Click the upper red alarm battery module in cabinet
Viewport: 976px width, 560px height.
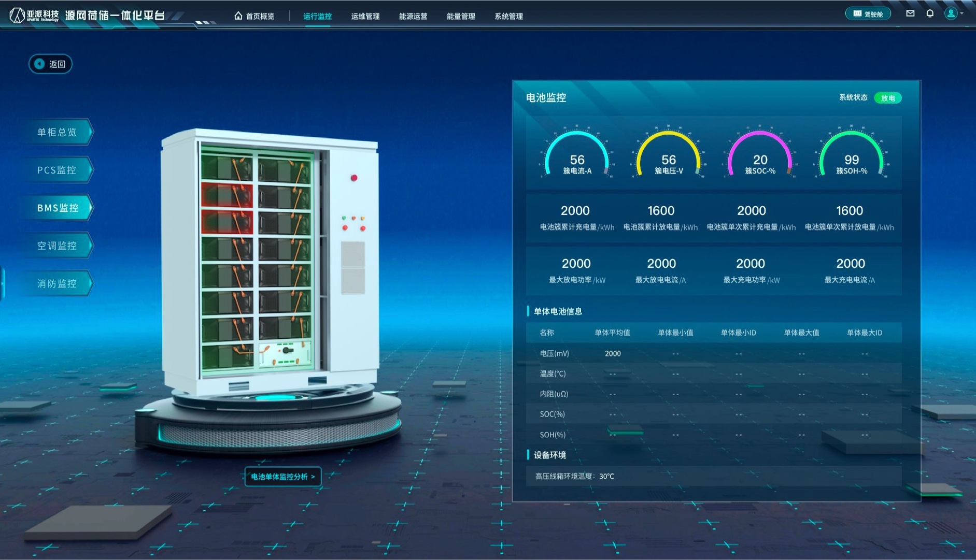click(227, 195)
